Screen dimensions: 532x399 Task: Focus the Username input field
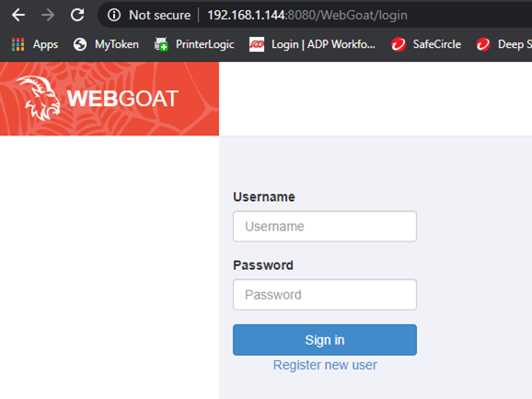[x=325, y=227]
